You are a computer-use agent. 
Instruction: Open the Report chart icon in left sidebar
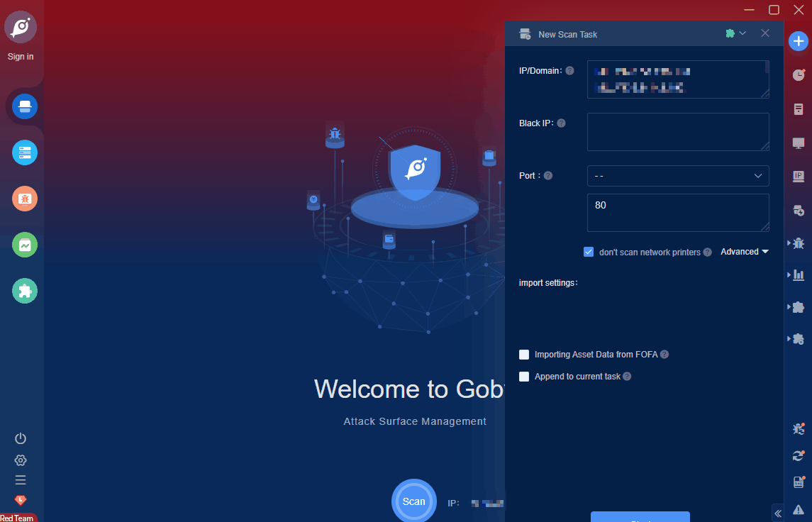[25, 245]
